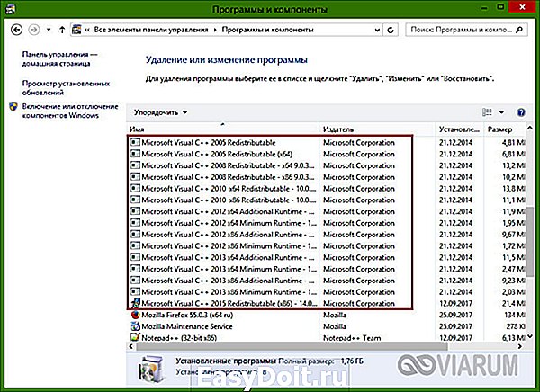This screenshot has height=392, width=540.
Task: Click the vertical scrollbar thumb
Action: click(x=530, y=240)
